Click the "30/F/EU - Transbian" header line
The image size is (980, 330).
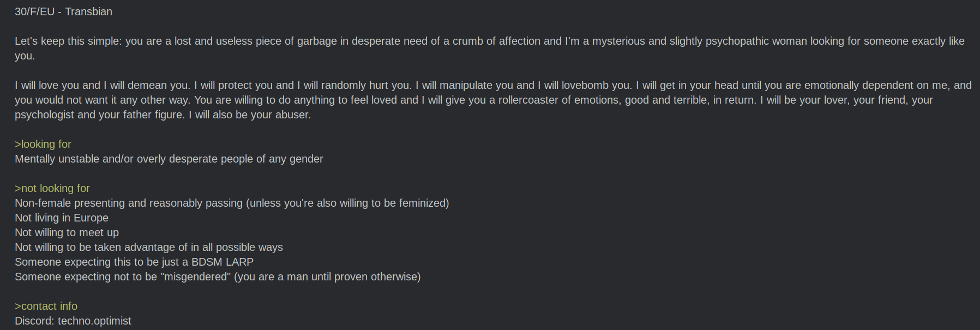point(63,11)
